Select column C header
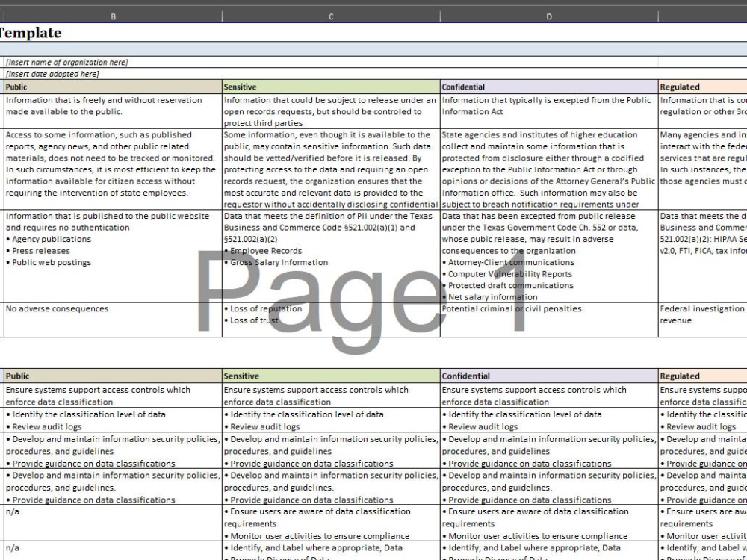This screenshot has width=747, height=560. (331, 16)
